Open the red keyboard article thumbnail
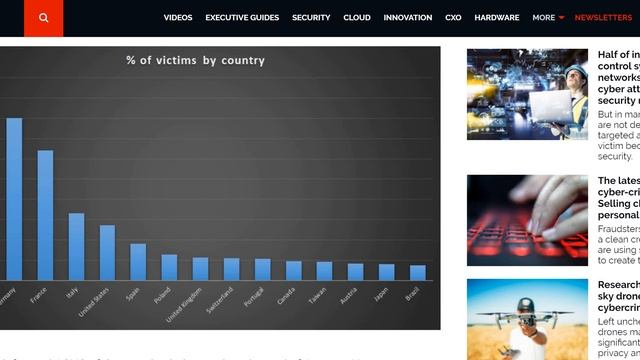The height and width of the screenshot is (360, 640). 527,220
